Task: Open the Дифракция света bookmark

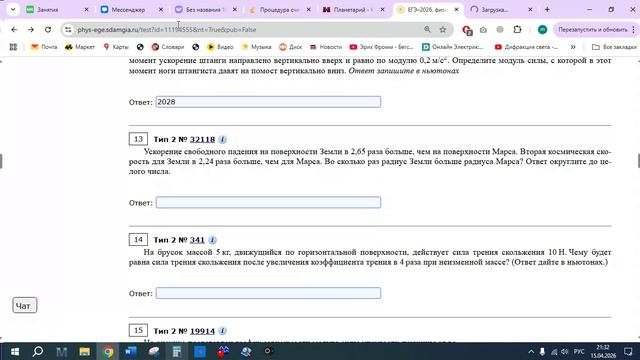Action: [526, 47]
